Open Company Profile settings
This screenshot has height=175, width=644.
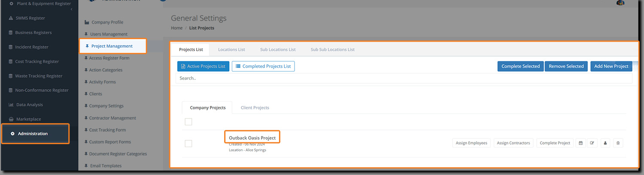pyautogui.click(x=104, y=22)
